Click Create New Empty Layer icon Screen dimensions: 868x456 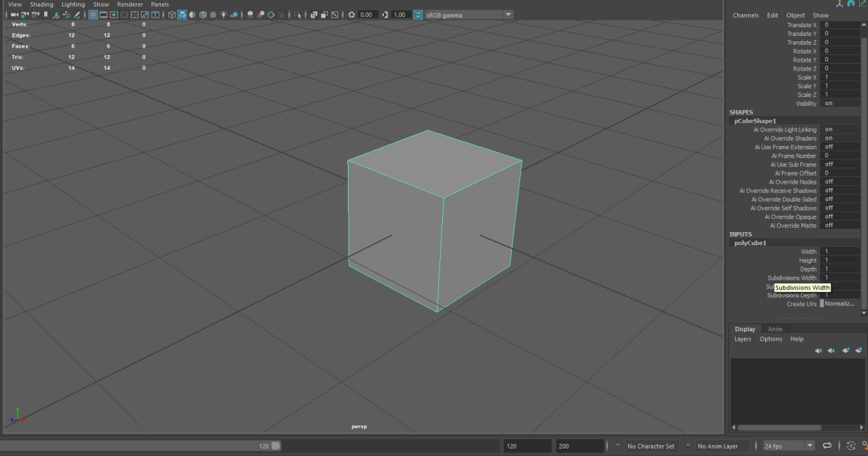[846, 350]
